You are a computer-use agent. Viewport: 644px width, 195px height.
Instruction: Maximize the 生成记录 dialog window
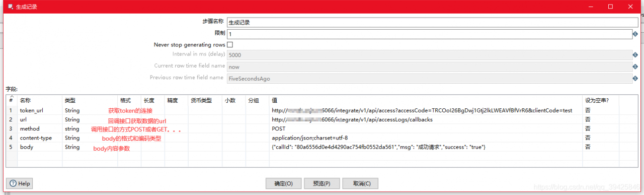click(610, 7)
